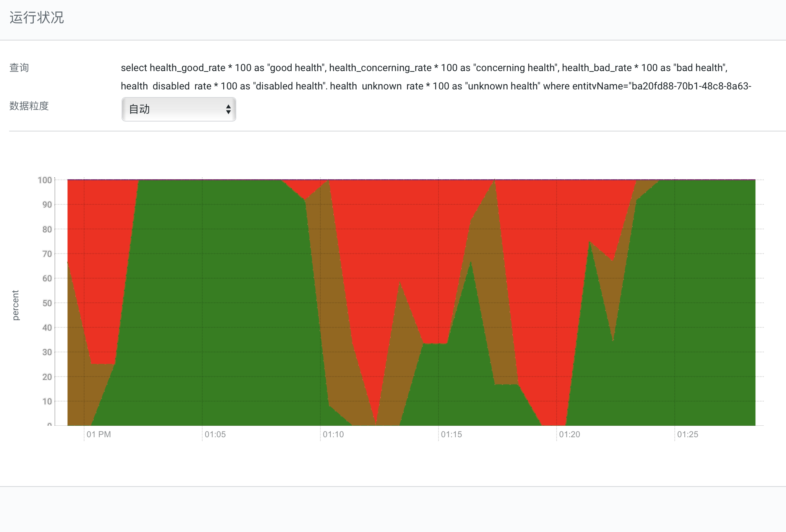The image size is (786, 532).
Task: Click the 运行状况 page heading
Action: click(37, 17)
